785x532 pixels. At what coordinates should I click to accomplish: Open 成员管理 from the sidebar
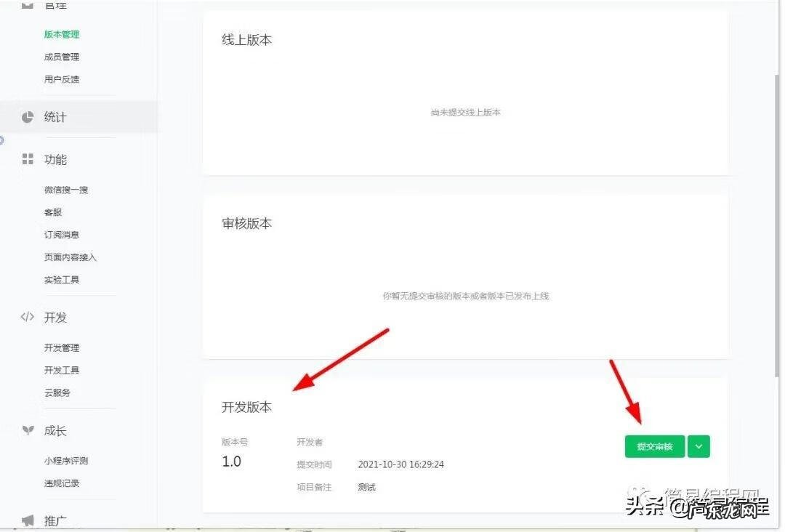pos(62,56)
